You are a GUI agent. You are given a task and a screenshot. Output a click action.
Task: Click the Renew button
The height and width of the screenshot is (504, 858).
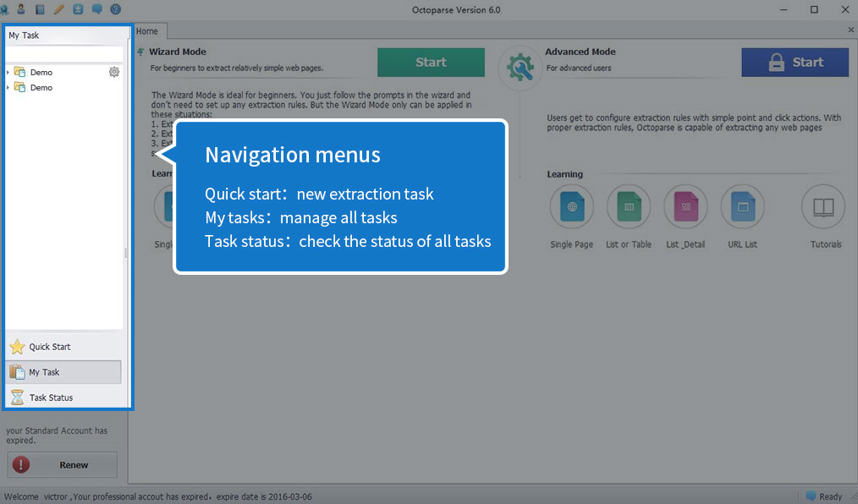click(x=63, y=464)
